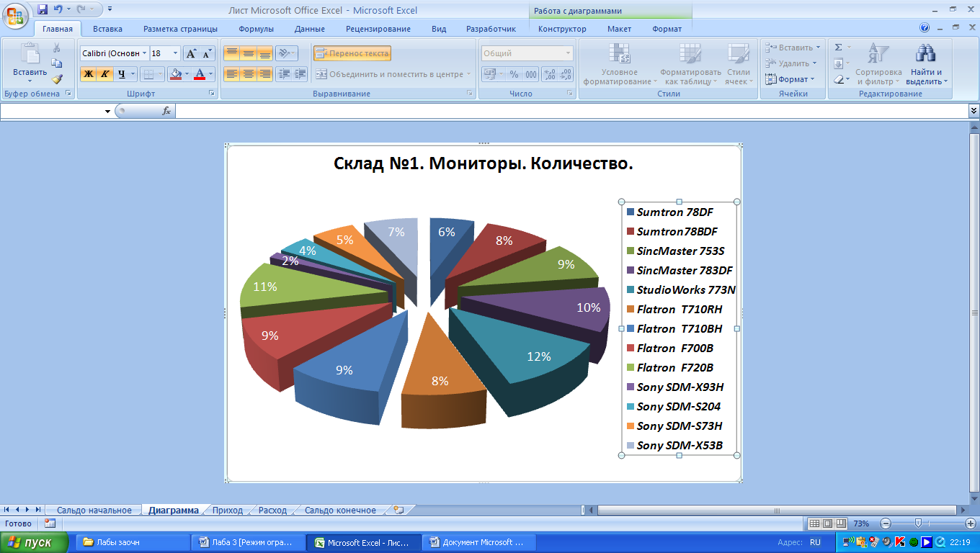Screen dimensions: 980x553
Task: Select the Format Painter brush icon
Action: click(56, 79)
